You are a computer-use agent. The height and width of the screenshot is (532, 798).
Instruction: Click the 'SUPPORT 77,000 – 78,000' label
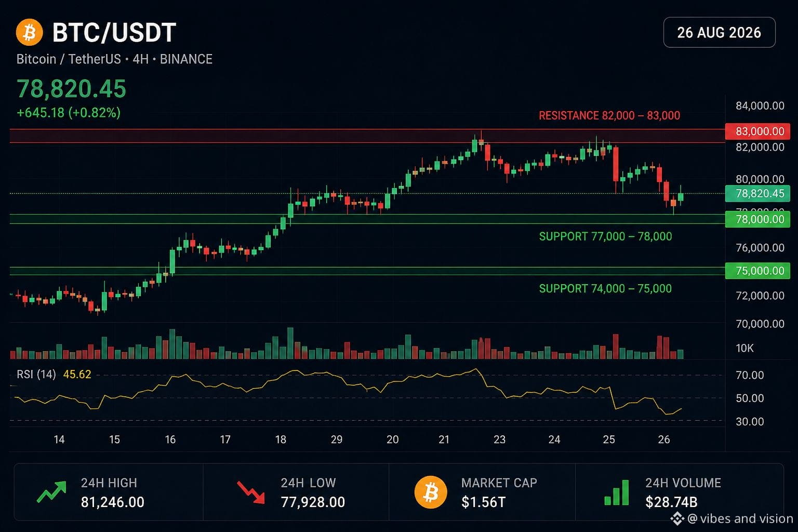(x=605, y=236)
